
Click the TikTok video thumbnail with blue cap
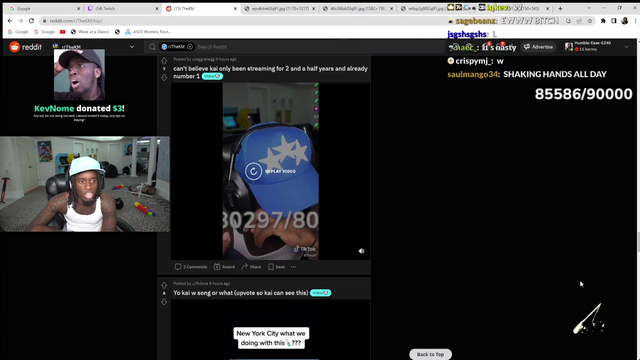[x=271, y=171]
